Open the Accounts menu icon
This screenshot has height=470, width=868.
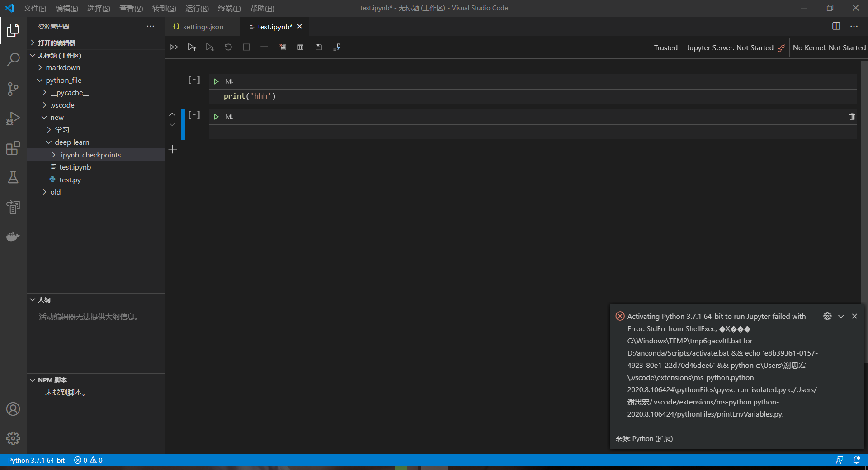(13, 409)
